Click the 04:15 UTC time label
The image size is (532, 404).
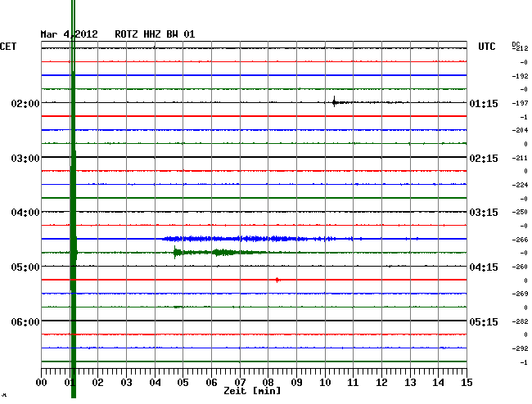[x=484, y=267]
